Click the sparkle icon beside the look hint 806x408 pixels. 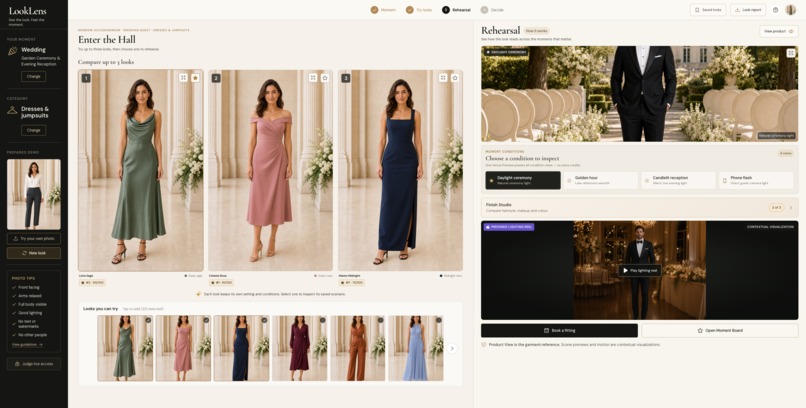198,294
